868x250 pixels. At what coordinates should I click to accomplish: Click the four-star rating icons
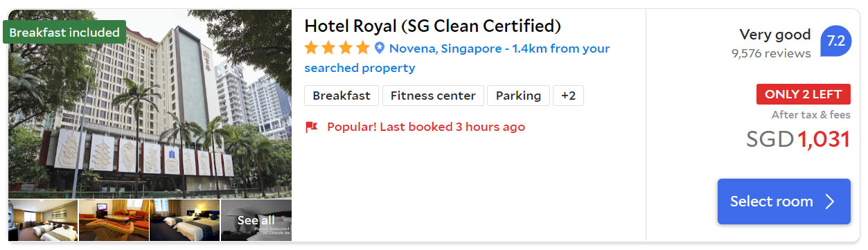[x=337, y=48]
